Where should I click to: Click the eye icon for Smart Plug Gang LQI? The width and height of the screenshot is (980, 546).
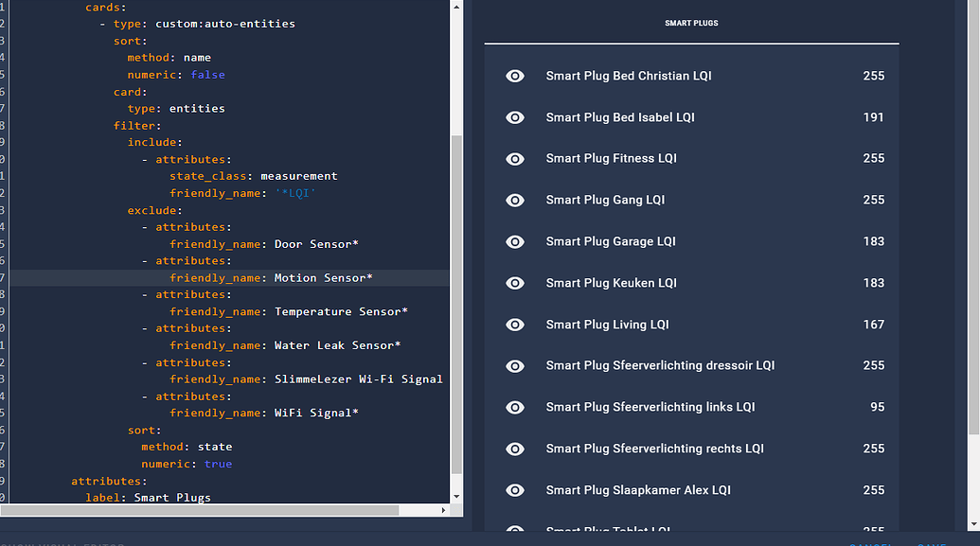515,200
